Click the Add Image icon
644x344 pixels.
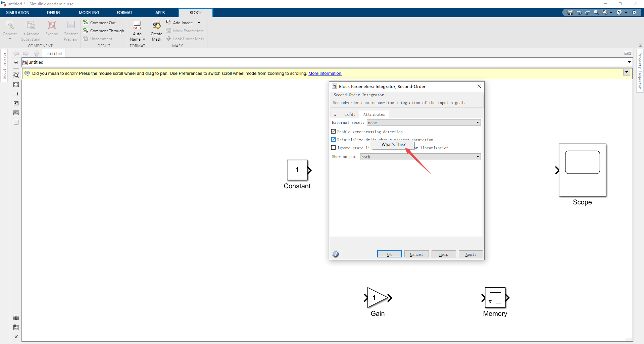click(x=168, y=22)
